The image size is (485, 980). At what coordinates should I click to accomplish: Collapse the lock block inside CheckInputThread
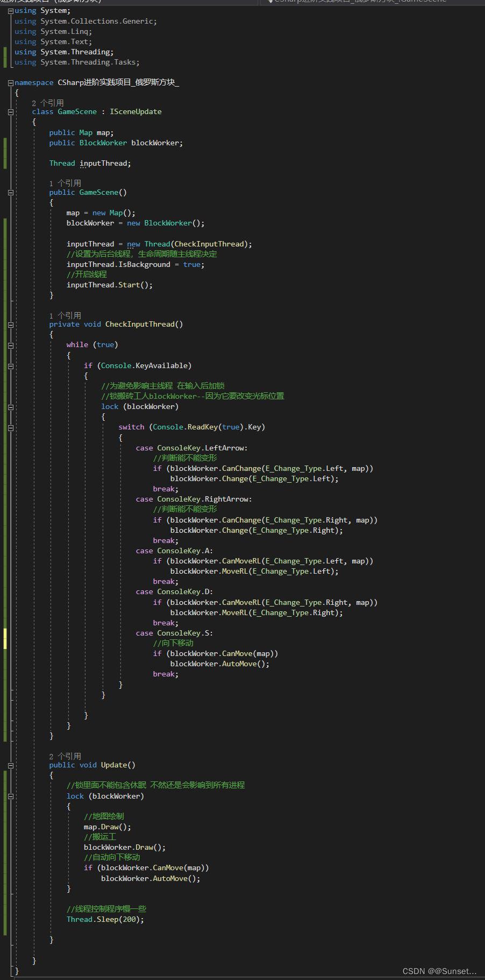pyautogui.click(x=10, y=407)
